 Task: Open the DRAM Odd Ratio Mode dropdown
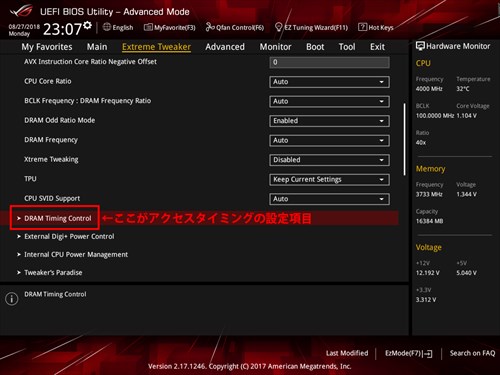[329, 121]
